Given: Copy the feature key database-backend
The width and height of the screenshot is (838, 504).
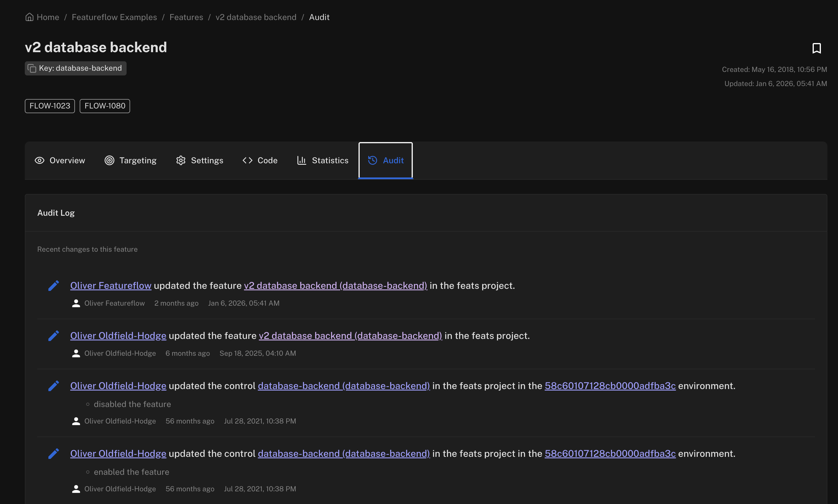Looking at the screenshot, I should point(32,68).
